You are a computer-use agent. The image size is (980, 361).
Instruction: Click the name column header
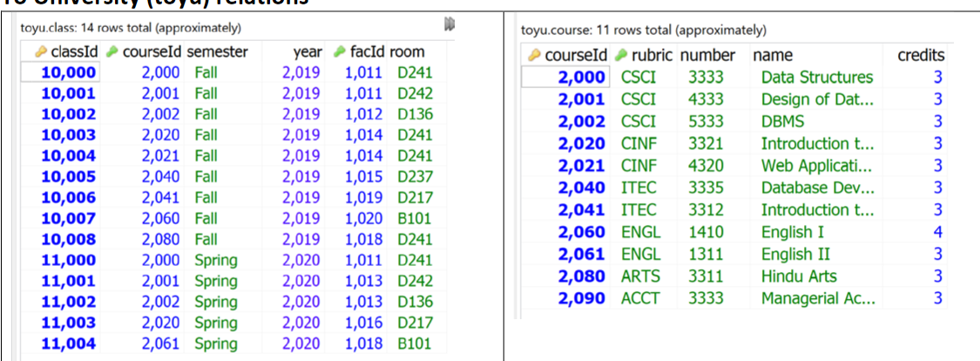click(773, 55)
